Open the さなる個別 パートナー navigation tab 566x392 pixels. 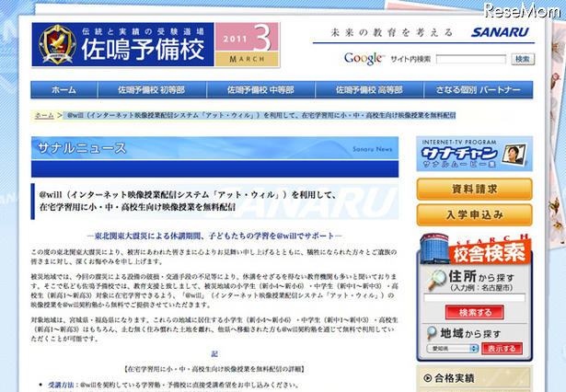479,90
